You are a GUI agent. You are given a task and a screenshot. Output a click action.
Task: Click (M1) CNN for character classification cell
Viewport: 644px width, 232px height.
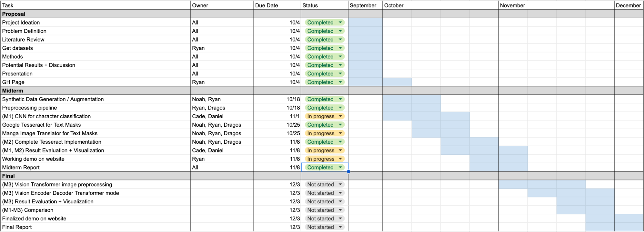(x=96, y=116)
